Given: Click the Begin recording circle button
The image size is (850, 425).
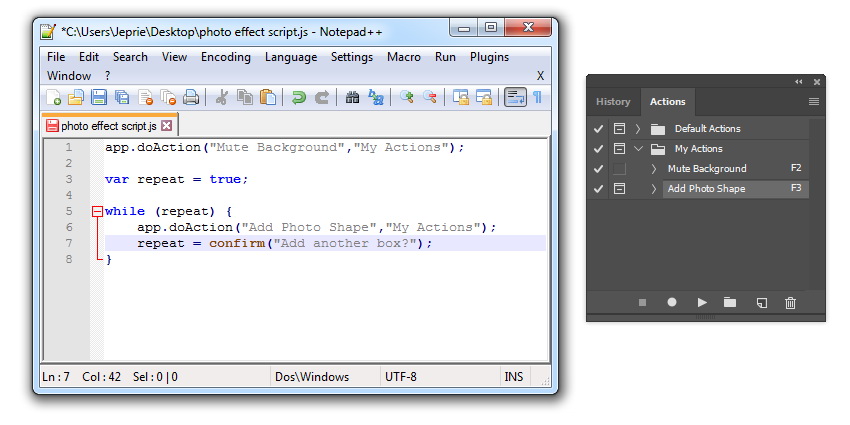Looking at the screenshot, I should point(672,302).
